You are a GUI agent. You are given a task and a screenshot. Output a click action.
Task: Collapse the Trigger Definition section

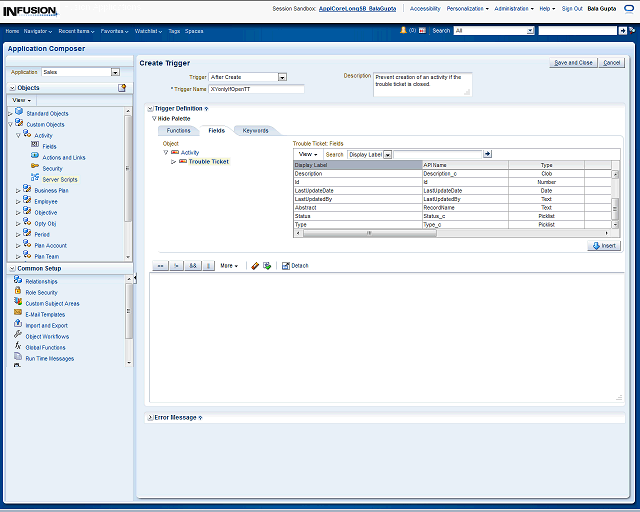click(x=150, y=108)
